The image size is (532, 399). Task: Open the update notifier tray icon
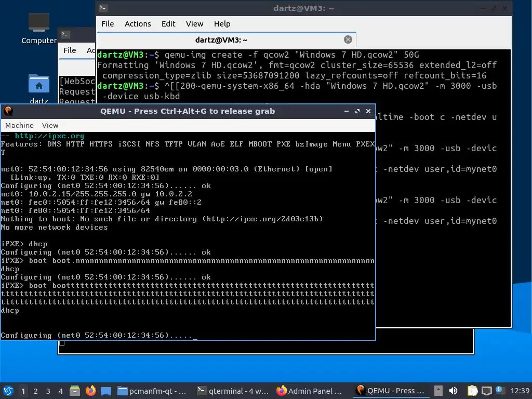coord(499,390)
